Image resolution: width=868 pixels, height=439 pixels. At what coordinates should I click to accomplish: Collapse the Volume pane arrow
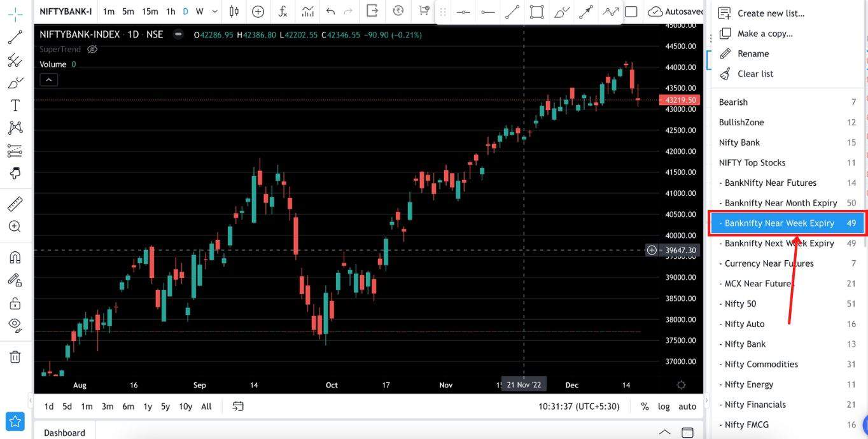(x=48, y=80)
